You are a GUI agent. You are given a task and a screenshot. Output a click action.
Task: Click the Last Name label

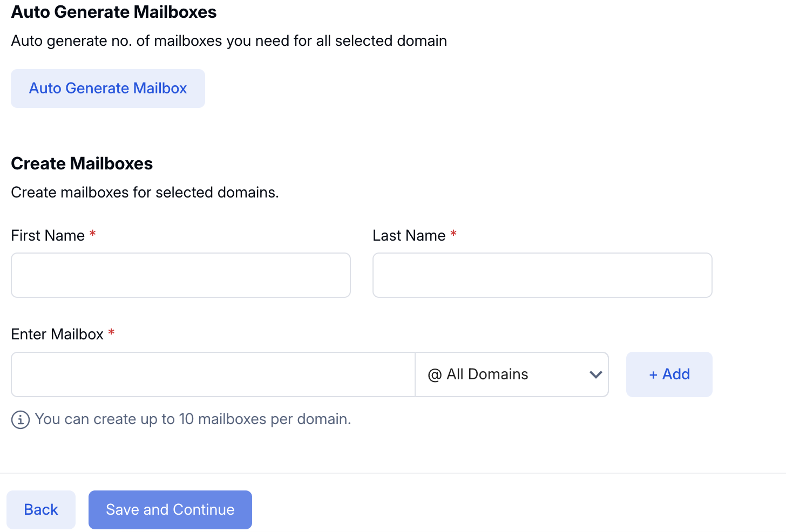pos(409,236)
